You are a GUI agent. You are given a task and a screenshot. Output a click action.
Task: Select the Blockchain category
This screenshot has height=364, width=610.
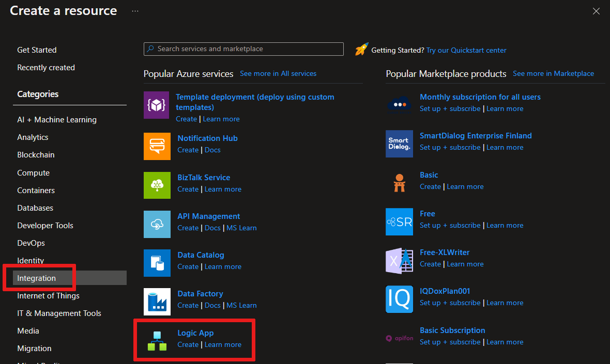click(36, 154)
